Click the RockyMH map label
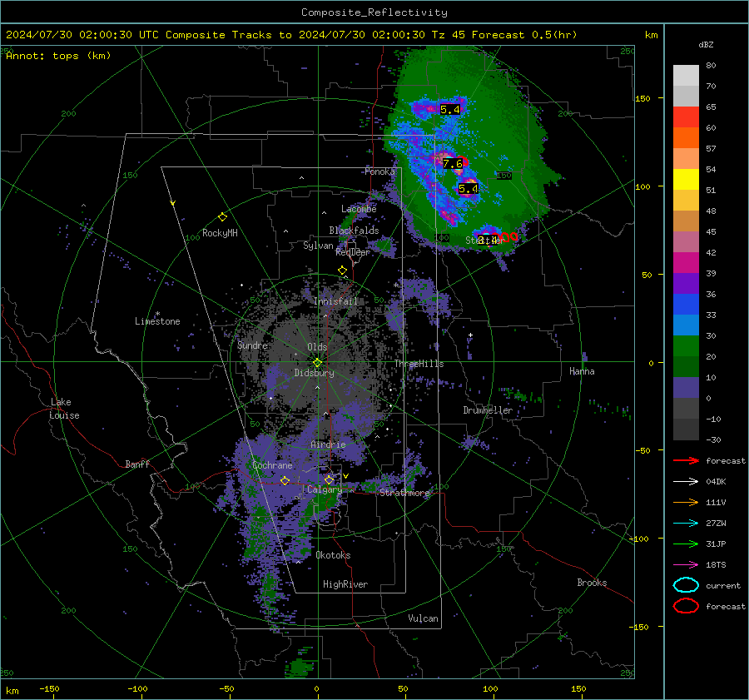This screenshot has width=749, height=700. pyautogui.click(x=220, y=233)
